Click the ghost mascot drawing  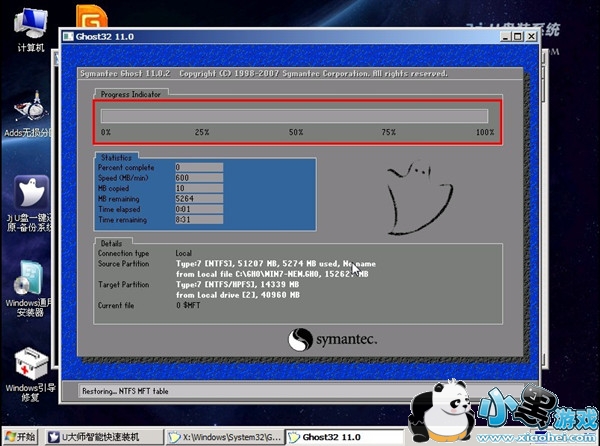(x=419, y=198)
